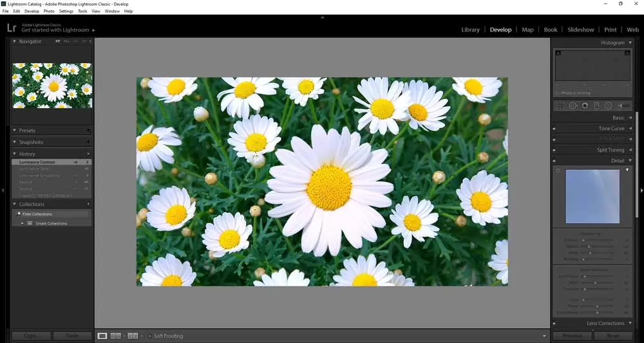The width and height of the screenshot is (644, 343).
Task: Click the Filter Collections search field
Action: click(x=52, y=214)
